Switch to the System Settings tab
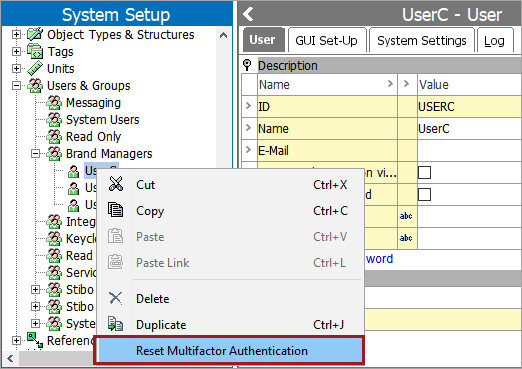The height and width of the screenshot is (369, 522). pyautogui.click(x=421, y=40)
